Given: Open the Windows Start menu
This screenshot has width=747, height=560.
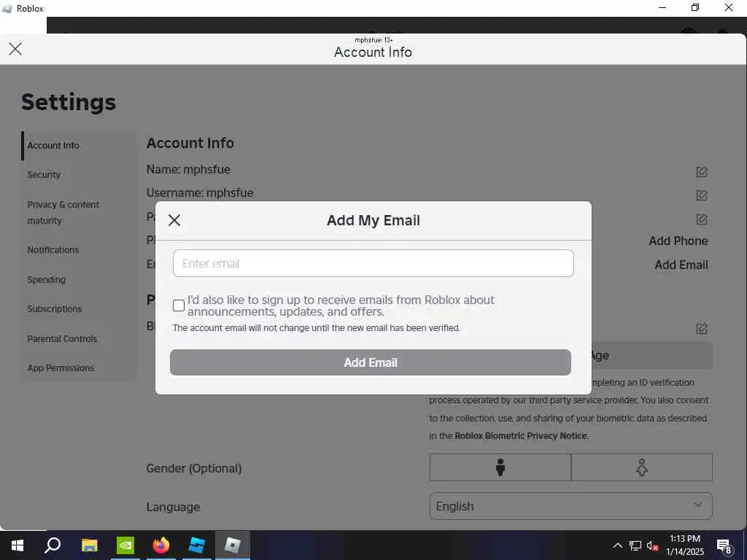Looking at the screenshot, I should click(x=18, y=545).
